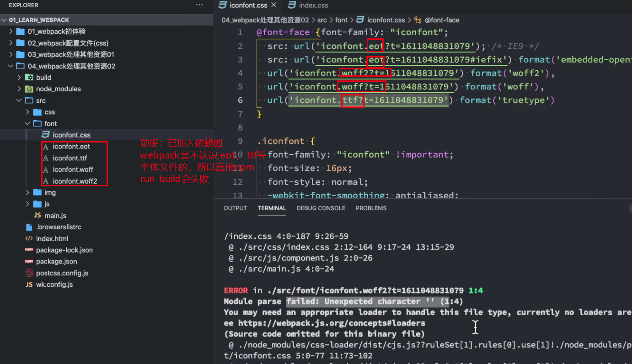Collapse the 01_LEARN_WEBPACK root section
Image resolution: width=632 pixels, height=364 pixels.
coord(5,20)
